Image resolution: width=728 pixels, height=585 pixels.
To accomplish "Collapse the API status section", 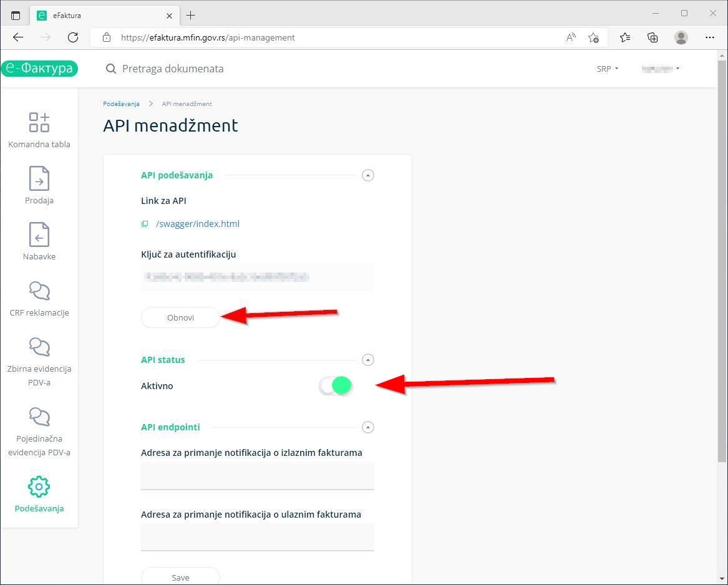I will [368, 360].
